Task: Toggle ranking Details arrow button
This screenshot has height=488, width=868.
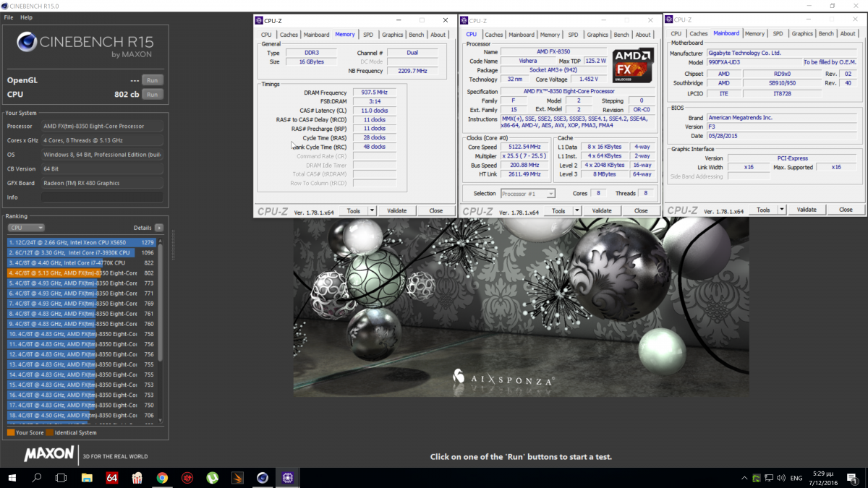Action: (x=159, y=228)
